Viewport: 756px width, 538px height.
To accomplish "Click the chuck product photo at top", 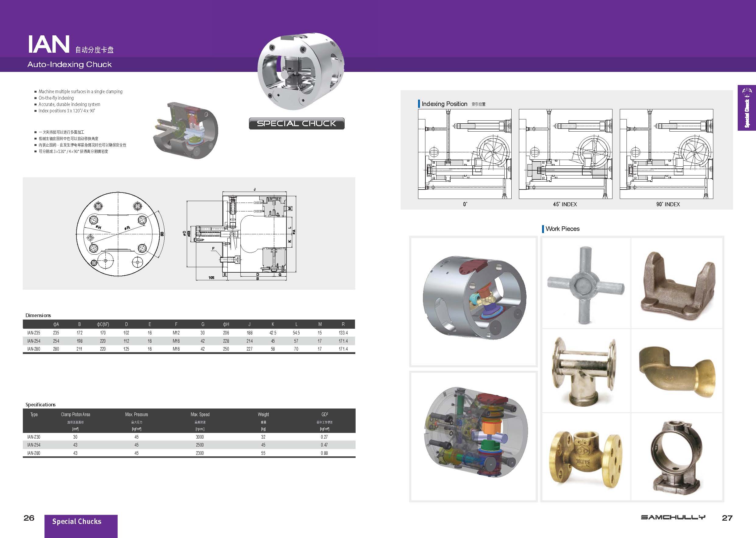I will point(300,71).
